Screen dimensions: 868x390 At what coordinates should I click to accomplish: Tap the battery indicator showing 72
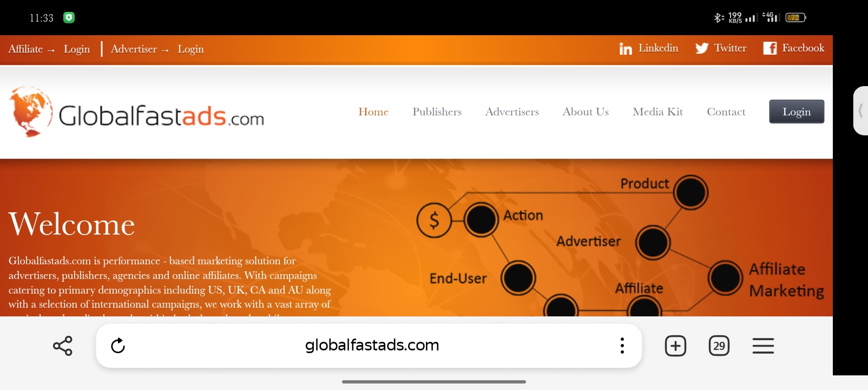(x=795, y=18)
